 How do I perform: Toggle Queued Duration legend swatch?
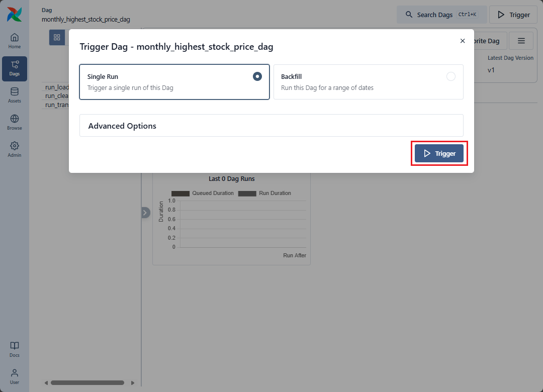click(x=180, y=193)
